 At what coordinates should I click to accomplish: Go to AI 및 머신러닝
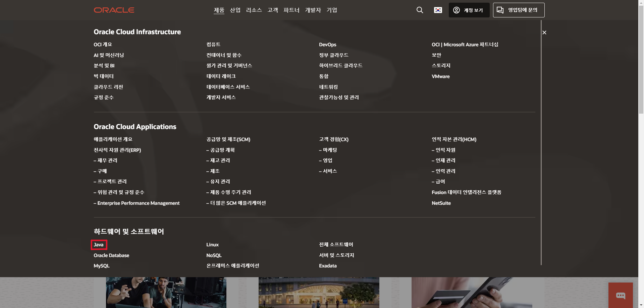point(109,55)
